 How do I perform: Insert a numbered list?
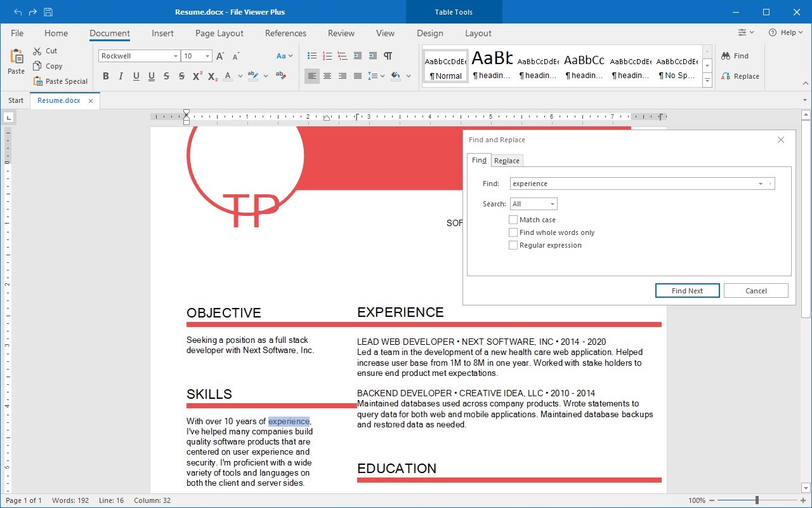tap(327, 56)
